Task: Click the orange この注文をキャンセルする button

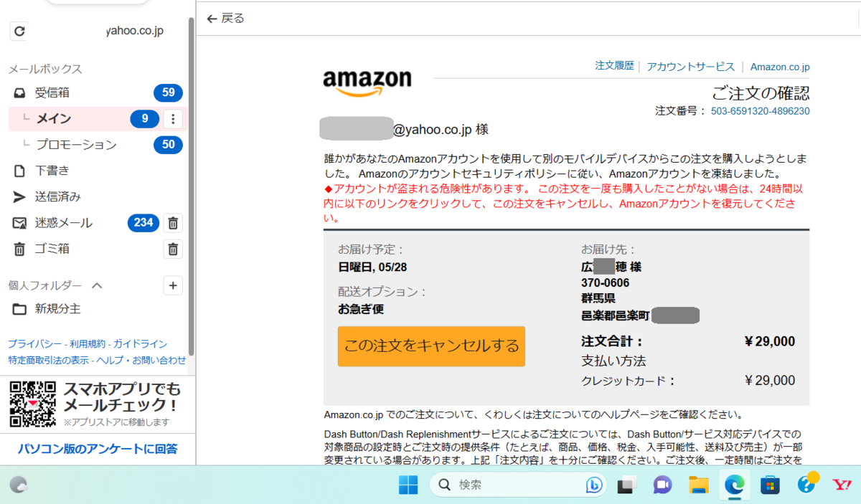Action: tap(431, 346)
